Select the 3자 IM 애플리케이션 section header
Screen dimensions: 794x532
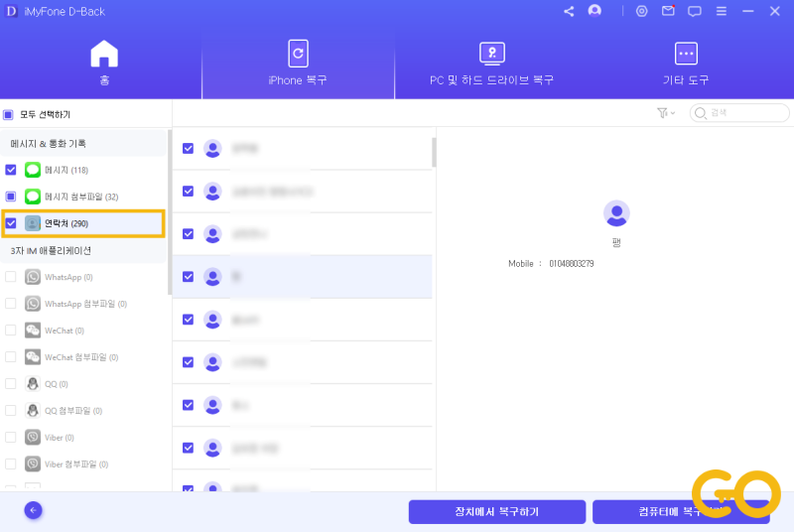83,251
